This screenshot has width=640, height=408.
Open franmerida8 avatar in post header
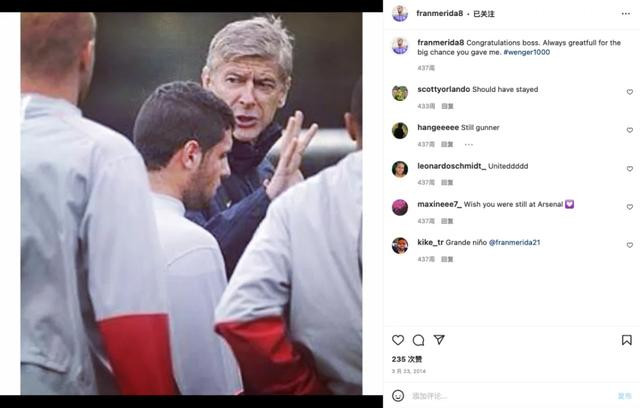[x=400, y=14]
